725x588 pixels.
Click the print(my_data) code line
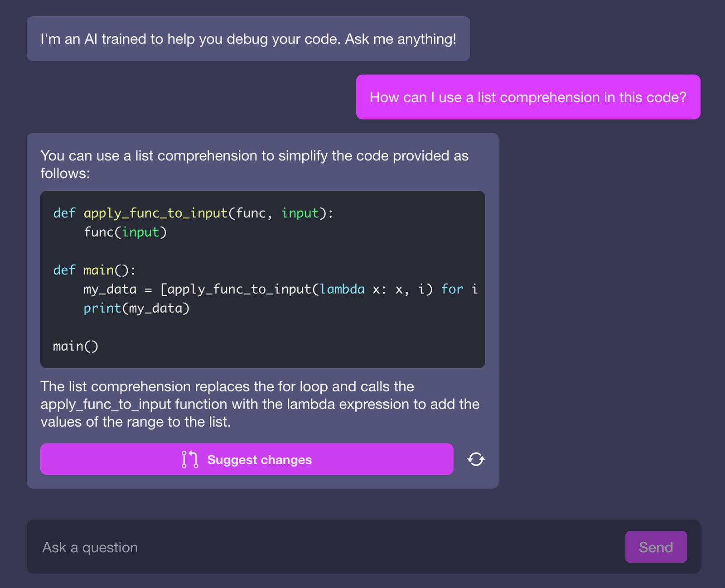(x=136, y=308)
